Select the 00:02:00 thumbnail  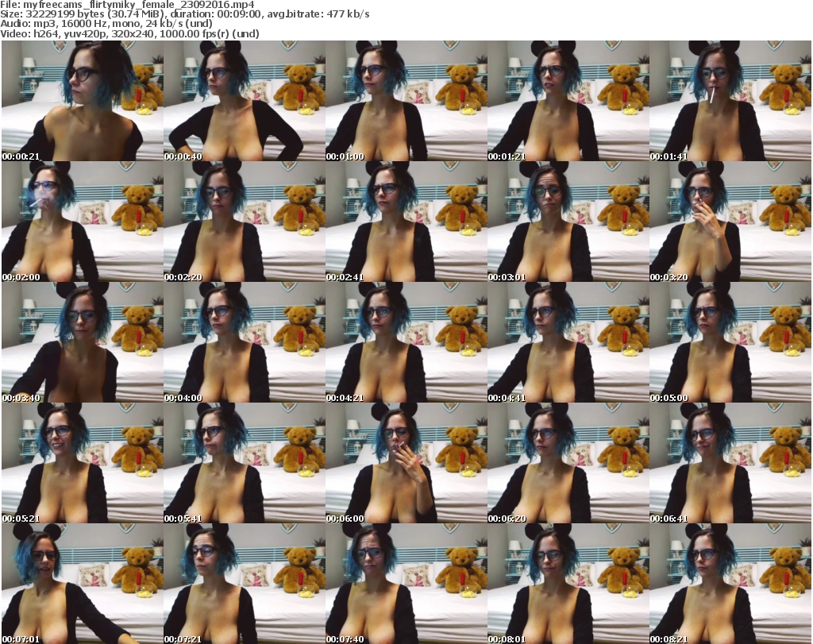83,222
